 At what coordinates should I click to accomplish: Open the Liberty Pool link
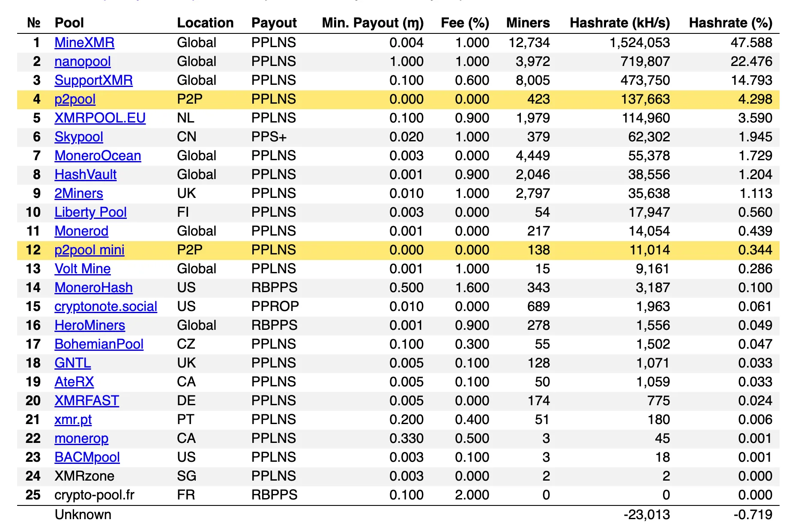(x=90, y=212)
